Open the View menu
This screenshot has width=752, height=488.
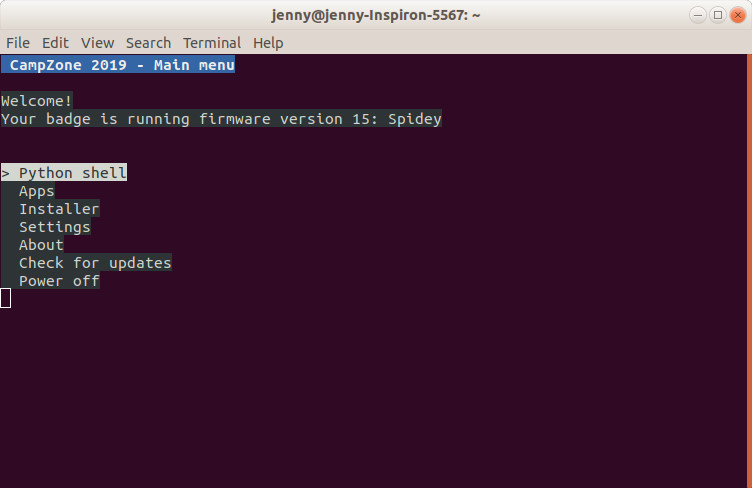[x=97, y=43]
